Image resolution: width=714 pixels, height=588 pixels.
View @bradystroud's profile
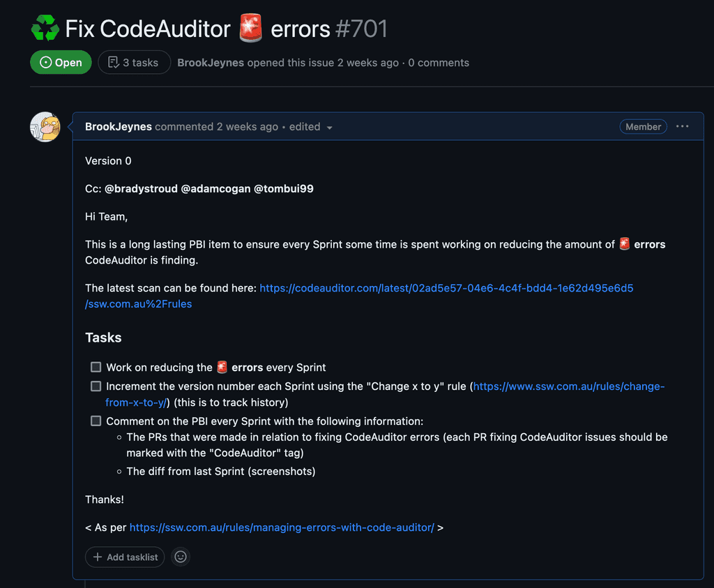(x=140, y=188)
